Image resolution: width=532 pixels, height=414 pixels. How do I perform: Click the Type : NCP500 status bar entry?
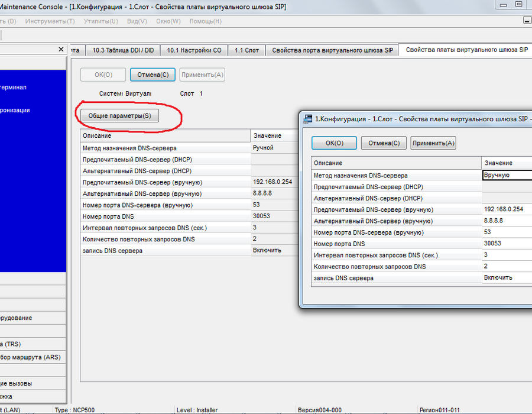(x=74, y=410)
